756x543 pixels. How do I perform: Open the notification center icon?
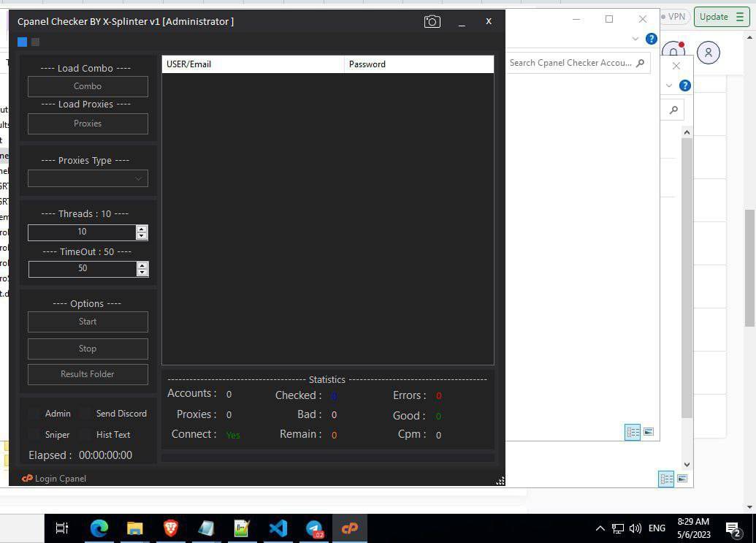pyautogui.click(x=734, y=529)
